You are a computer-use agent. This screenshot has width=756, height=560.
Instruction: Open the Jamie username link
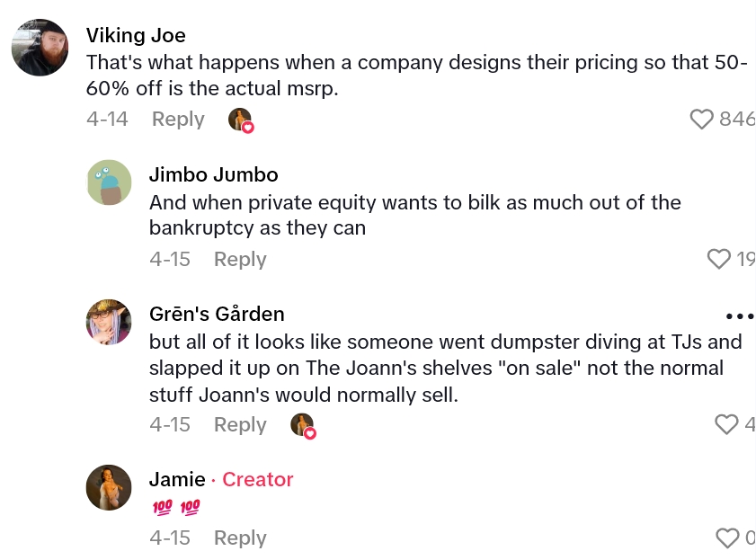point(177,479)
